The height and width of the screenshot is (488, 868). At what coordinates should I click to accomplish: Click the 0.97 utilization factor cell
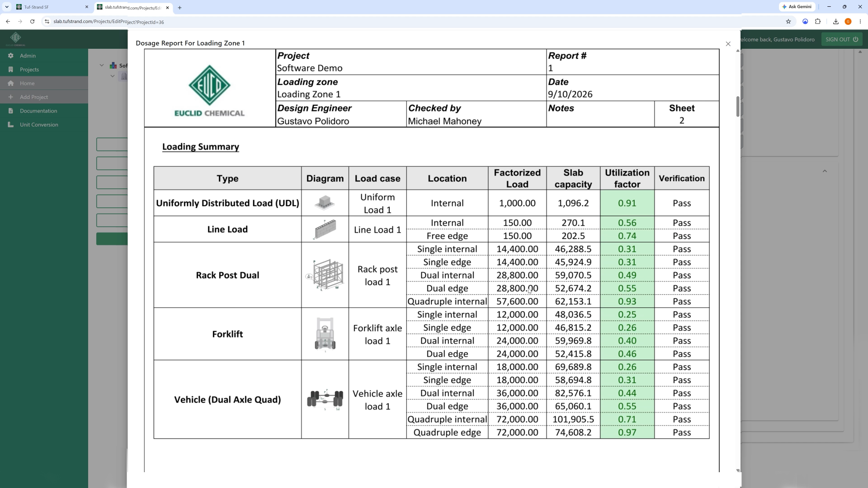(627, 432)
